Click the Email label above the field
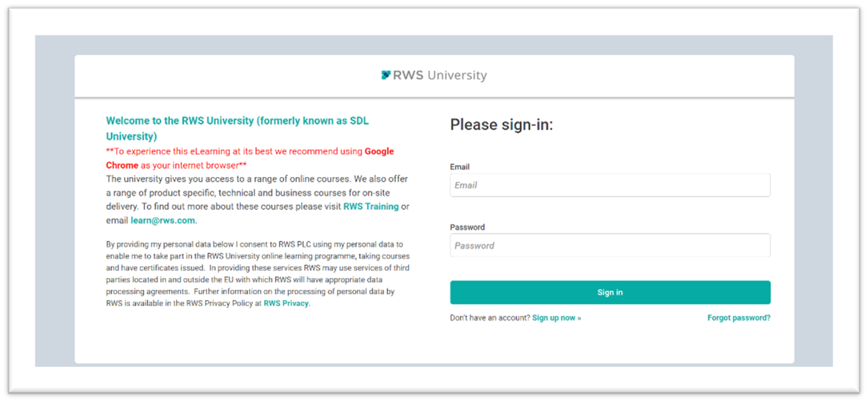The image size is (868, 402). (460, 167)
